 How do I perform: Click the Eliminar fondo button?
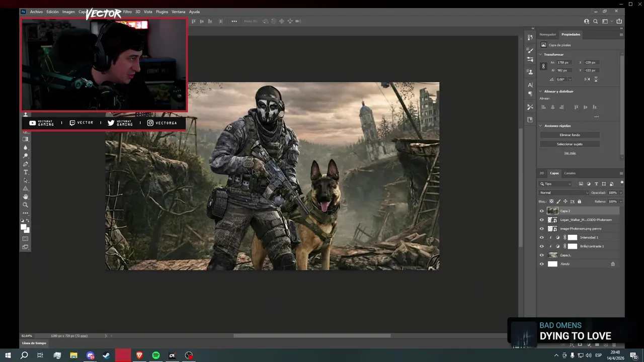570,135
